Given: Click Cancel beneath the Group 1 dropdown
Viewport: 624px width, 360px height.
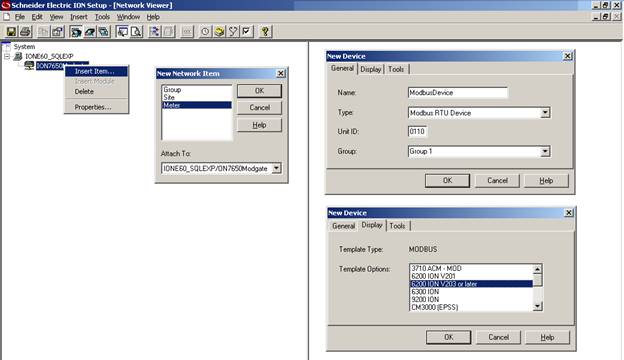Looking at the screenshot, I should click(x=497, y=181).
